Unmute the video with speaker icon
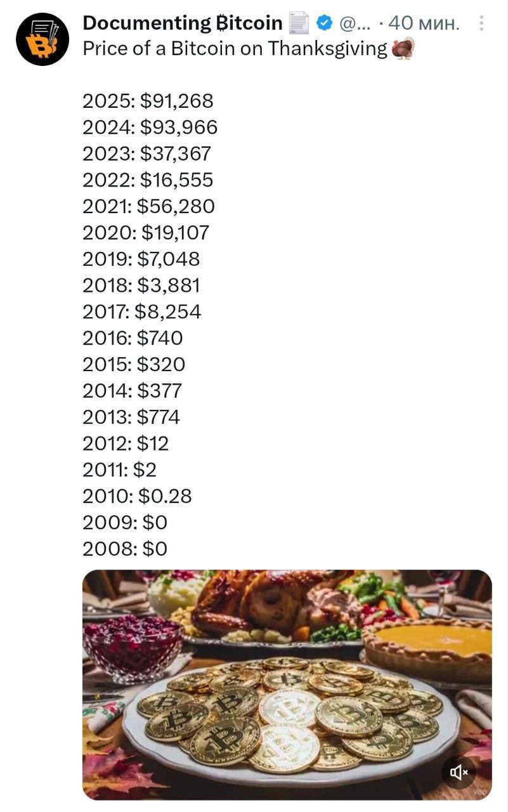The image size is (508, 812). (459, 771)
